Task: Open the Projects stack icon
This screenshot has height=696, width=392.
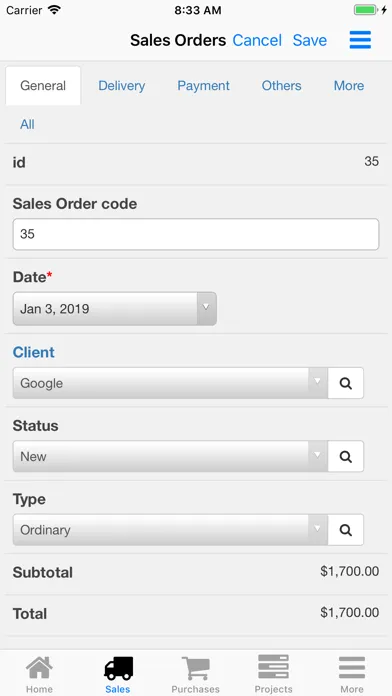Action: pyautogui.click(x=273, y=667)
